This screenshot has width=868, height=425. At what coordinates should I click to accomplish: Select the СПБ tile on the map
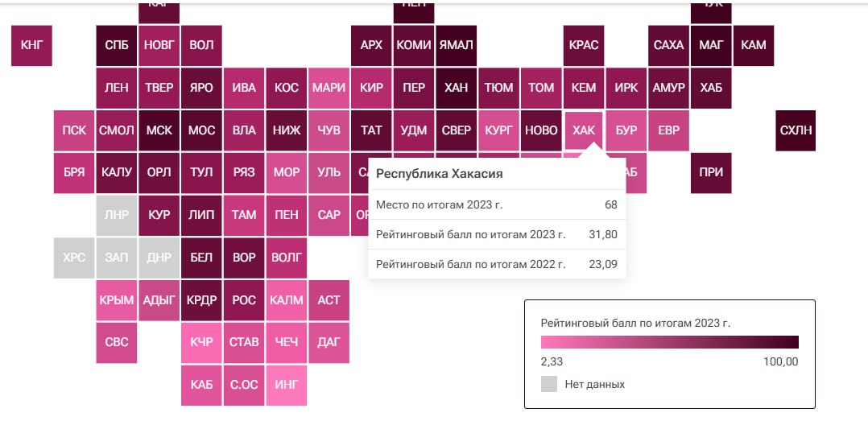[x=116, y=45]
